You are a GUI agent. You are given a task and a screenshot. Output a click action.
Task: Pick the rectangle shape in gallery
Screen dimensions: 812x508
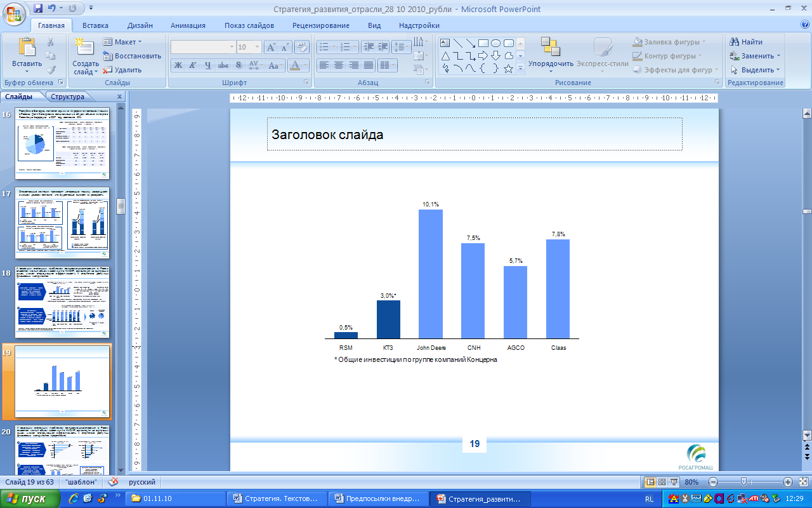point(483,43)
